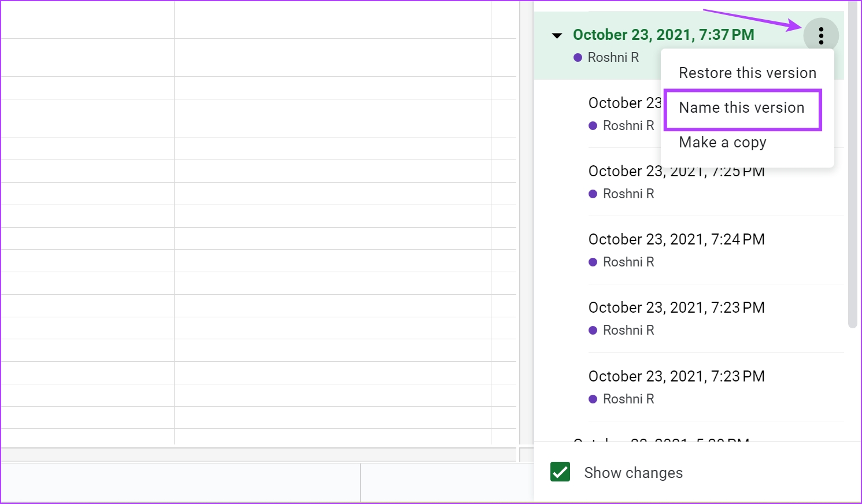Click the October 23, 2021, 7:37 PM heading

(663, 35)
